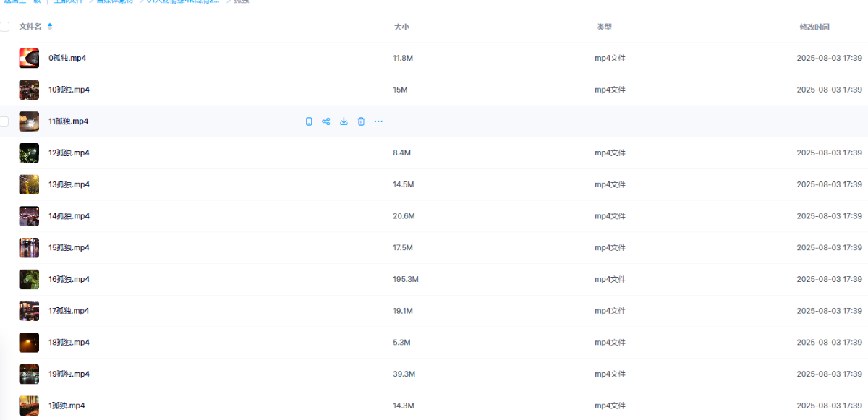Select file name 1孤独.mp4
Screen dimensions: 868x420
pyautogui.click(x=67, y=406)
